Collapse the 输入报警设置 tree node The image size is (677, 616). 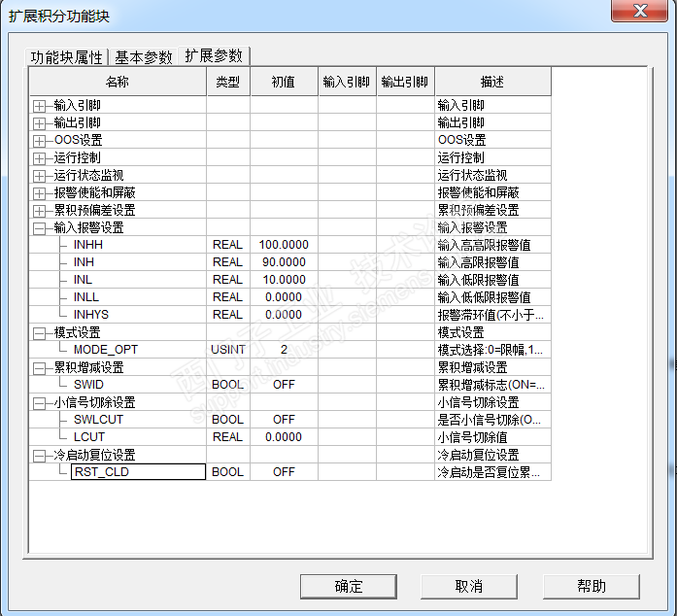coord(39,228)
